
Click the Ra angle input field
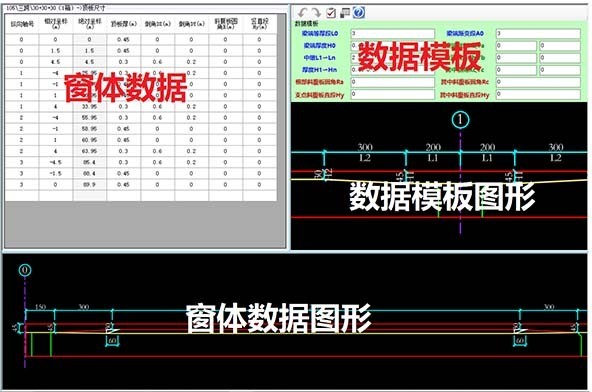393,82
